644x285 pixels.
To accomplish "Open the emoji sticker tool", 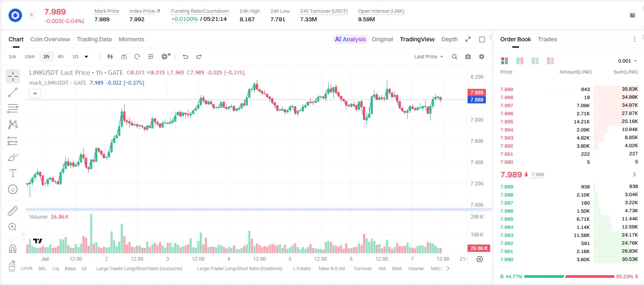I will coord(13,189).
